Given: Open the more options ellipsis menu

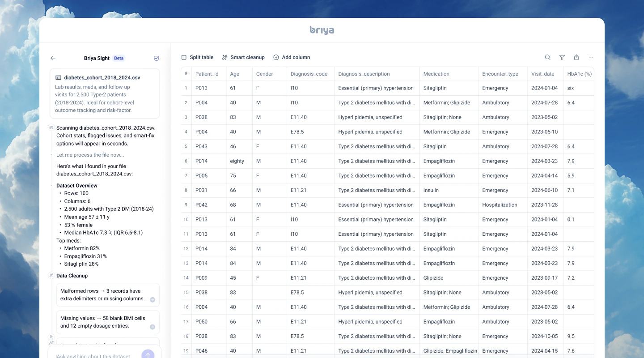Looking at the screenshot, I should 591,57.
